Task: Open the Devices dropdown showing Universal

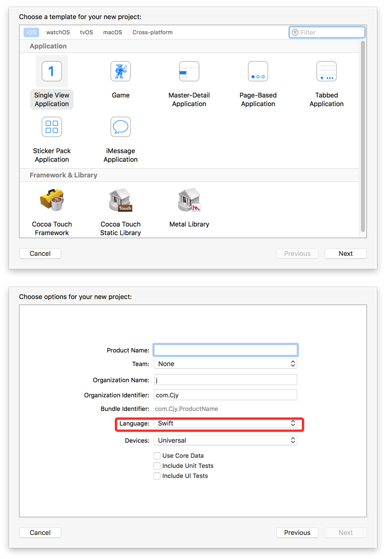Action: [x=226, y=440]
